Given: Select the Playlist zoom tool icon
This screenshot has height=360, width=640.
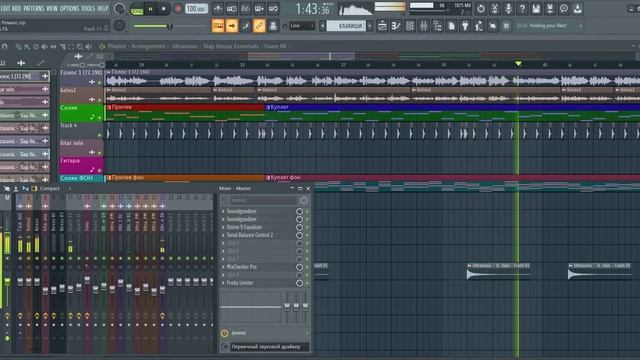Looking at the screenshot, I should point(80,47).
